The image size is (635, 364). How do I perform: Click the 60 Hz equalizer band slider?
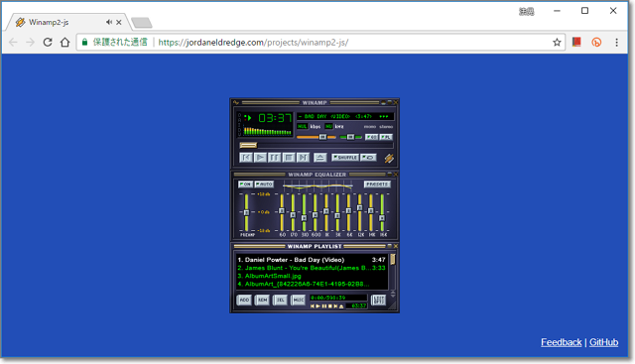[282, 211]
